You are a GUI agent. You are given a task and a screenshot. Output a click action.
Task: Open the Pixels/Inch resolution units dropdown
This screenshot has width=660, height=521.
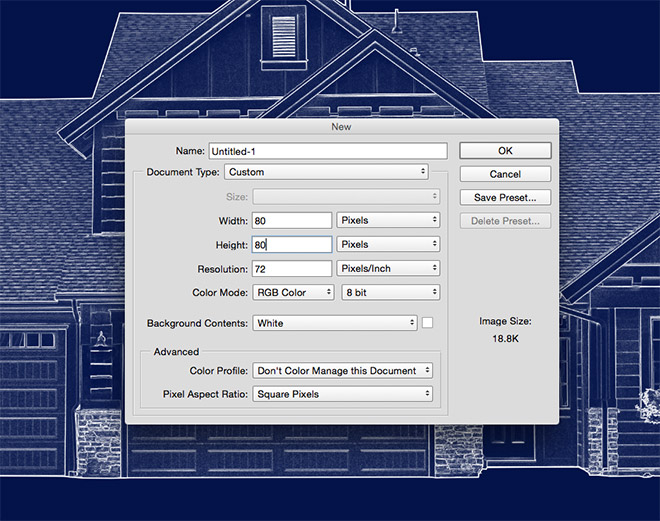coord(389,269)
